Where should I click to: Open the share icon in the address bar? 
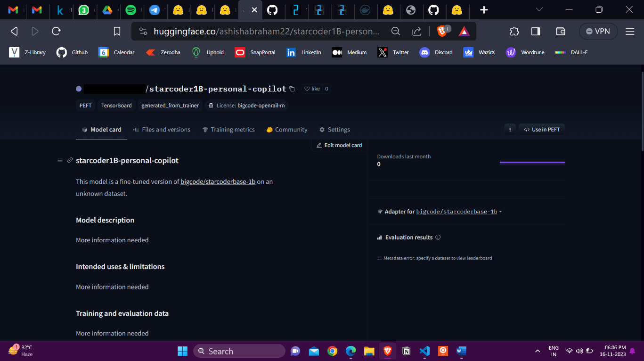416,31
